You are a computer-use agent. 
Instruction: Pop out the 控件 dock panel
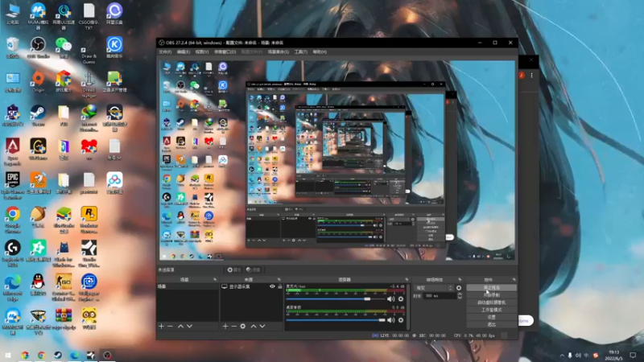(514, 279)
